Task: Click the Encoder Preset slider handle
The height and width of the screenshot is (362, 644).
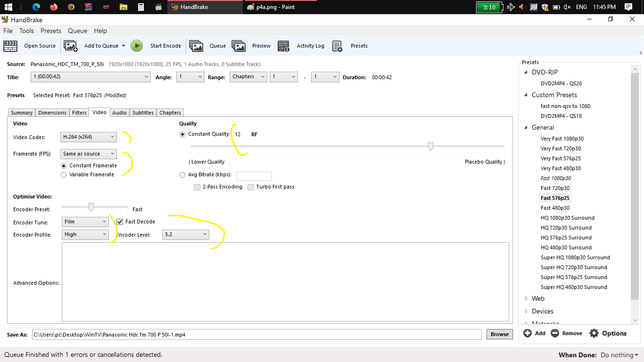Action: point(91,207)
